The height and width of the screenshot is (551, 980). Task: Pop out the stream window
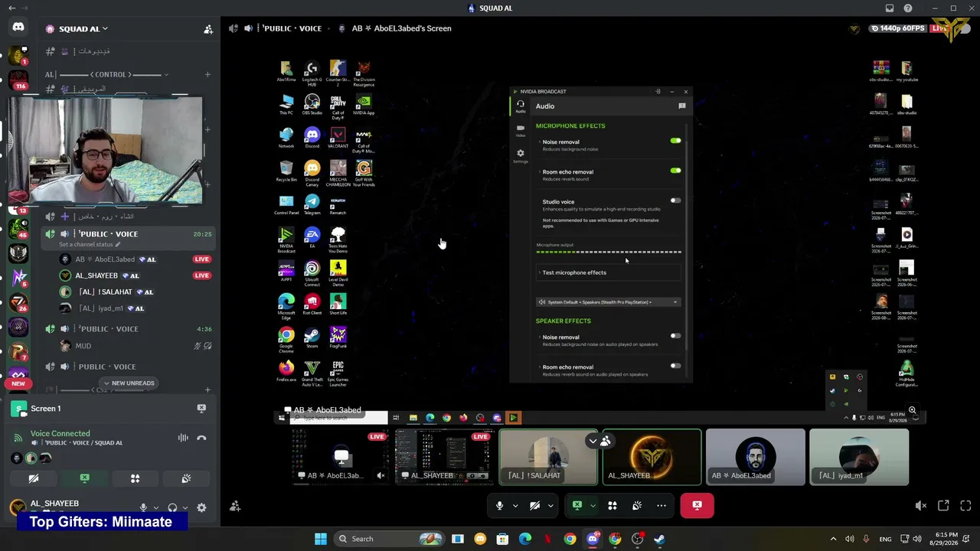pos(943,506)
